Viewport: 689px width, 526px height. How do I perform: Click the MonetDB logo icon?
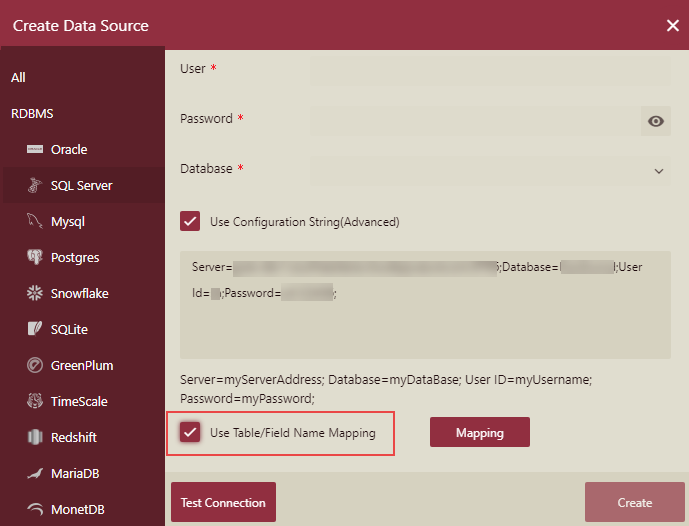click(35, 509)
